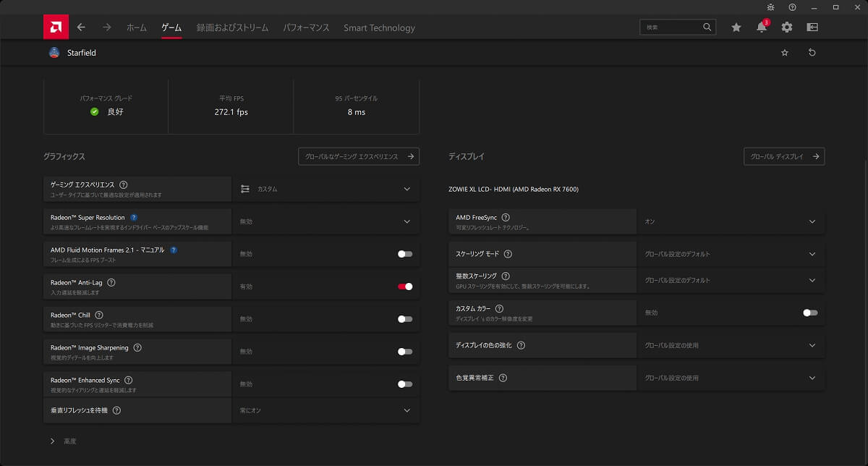Turn on Radeon Image Sharpening switch
868x466 pixels.
point(405,352)
